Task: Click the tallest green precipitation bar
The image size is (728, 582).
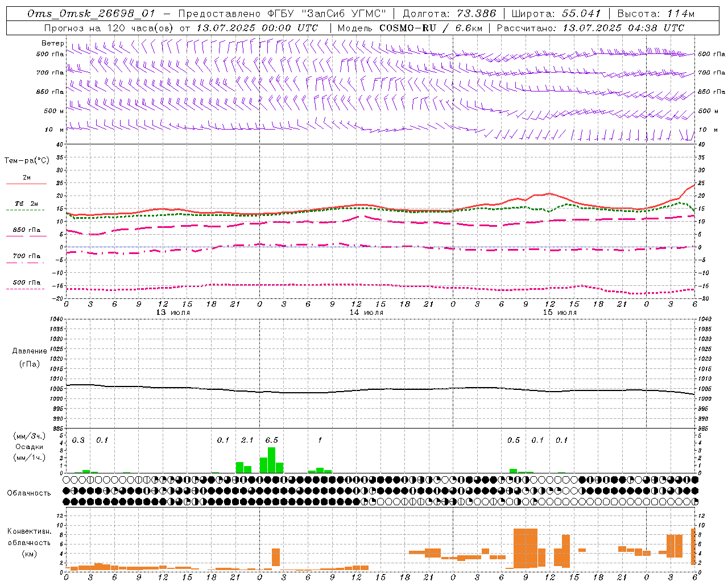Action: [271, 460]
